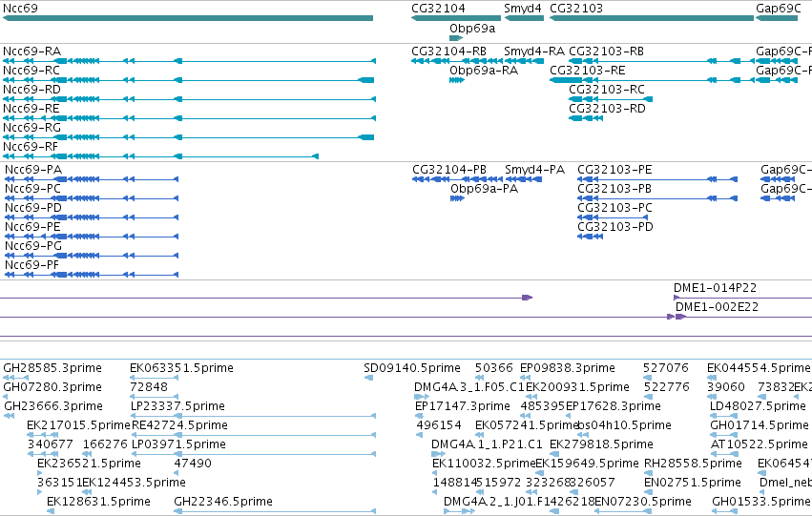The width and height of the screenshot is (812, 516).
Task: Click EST GH23666.3prime label
Action: tap(53, 406)
